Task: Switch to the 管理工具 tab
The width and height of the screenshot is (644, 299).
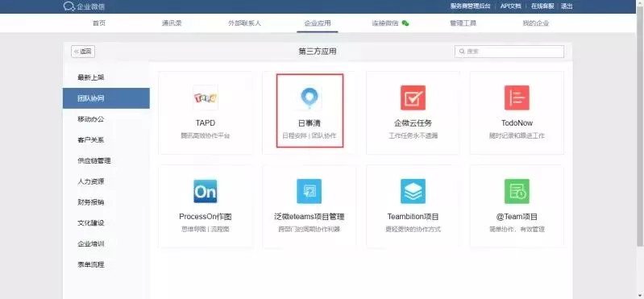Action: click(463, 23)
